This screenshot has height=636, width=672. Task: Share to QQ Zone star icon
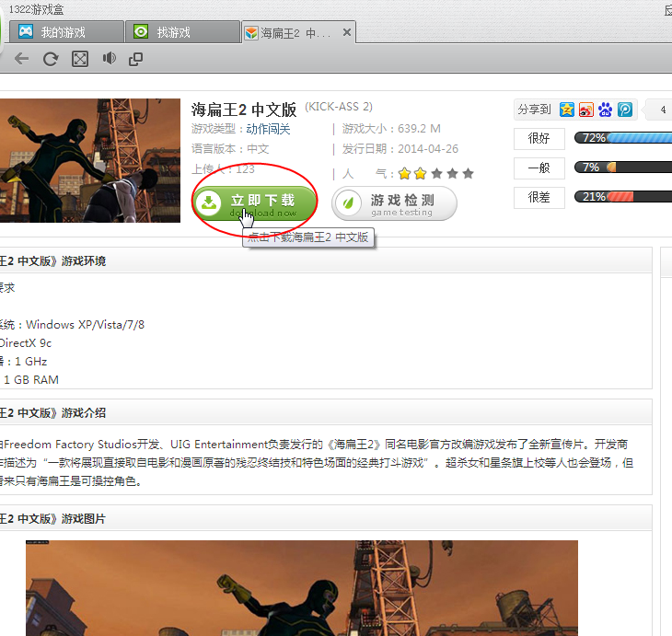(566, 110)
